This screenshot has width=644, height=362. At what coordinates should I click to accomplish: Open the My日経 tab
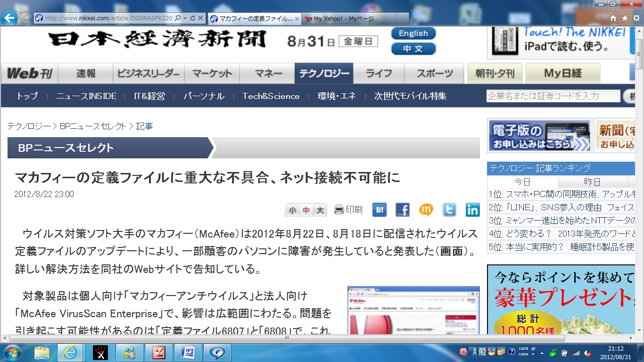point(563,74)
